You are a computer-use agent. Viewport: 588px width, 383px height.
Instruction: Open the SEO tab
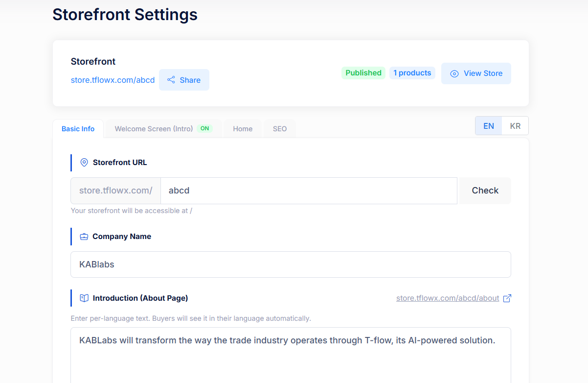(x=280, y=129)
